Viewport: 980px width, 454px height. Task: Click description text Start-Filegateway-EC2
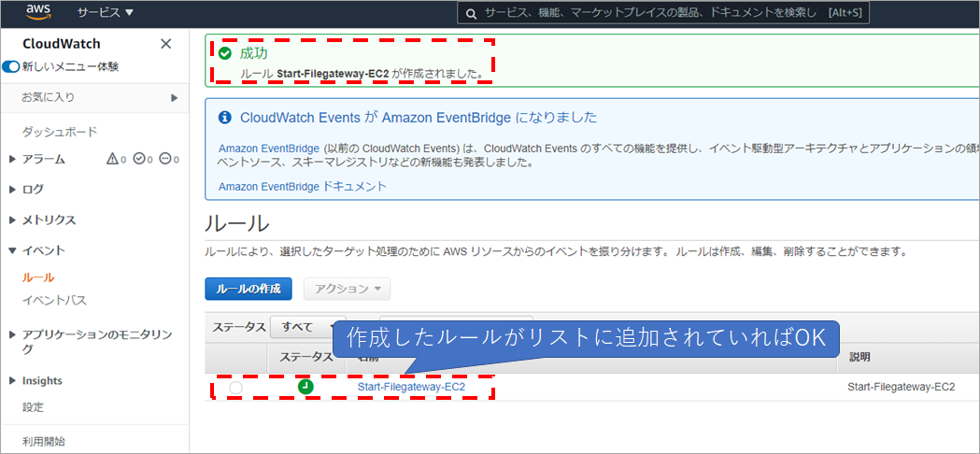tap(902, 387)
